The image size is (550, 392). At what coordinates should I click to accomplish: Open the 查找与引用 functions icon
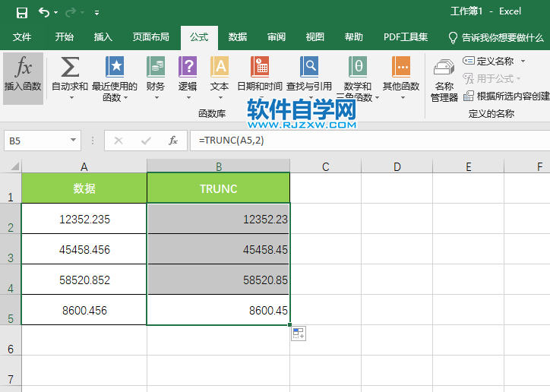click(x=309, y=67)
